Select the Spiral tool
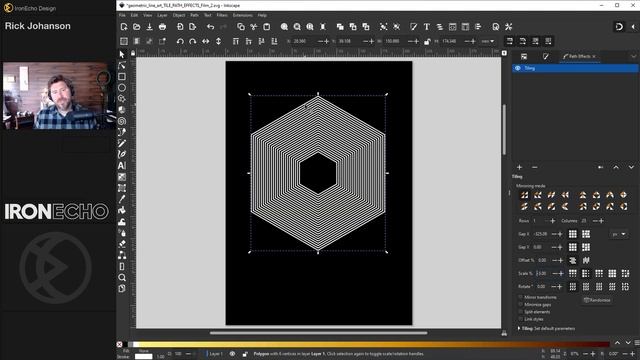The image size is (640, 360). tap(122, 121)
